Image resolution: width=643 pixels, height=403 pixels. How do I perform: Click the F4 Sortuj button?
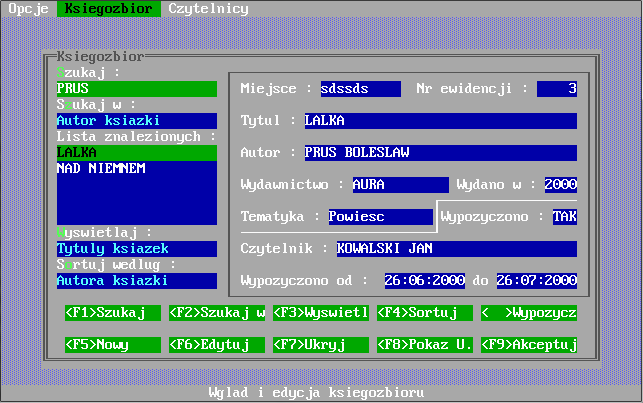click(x=425, y=313)
